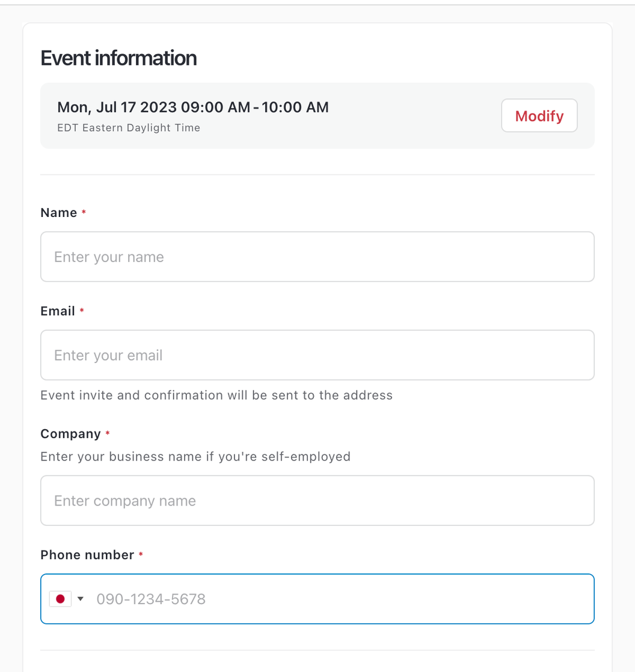Click the Event information heading
The height and width of the screenshot is (672, 635).
pos(118,58)
